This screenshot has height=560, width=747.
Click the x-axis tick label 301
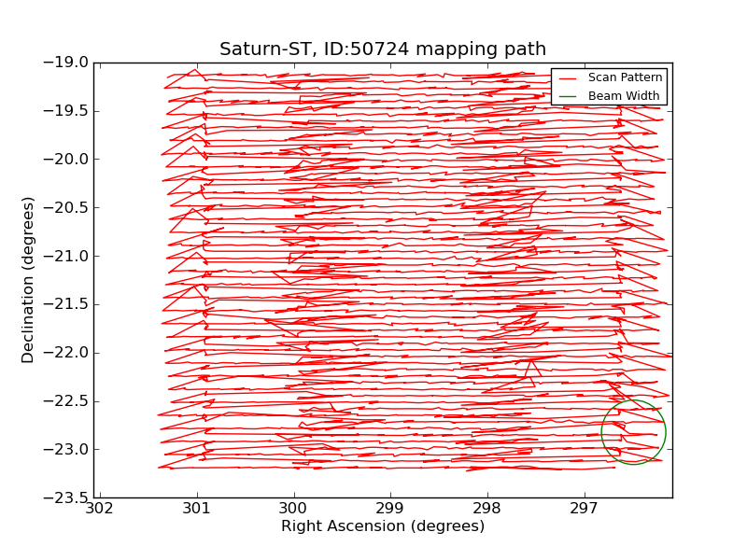(x=197, y=509)
